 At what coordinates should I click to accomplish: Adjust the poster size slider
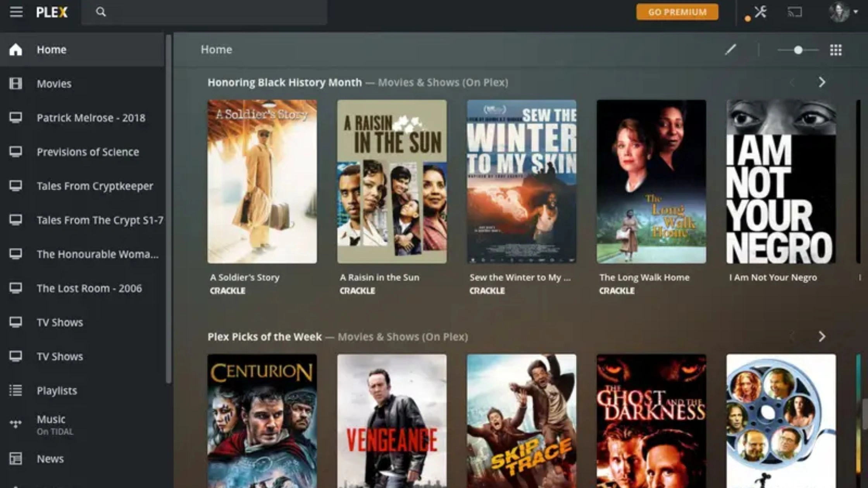coord(798,50)
